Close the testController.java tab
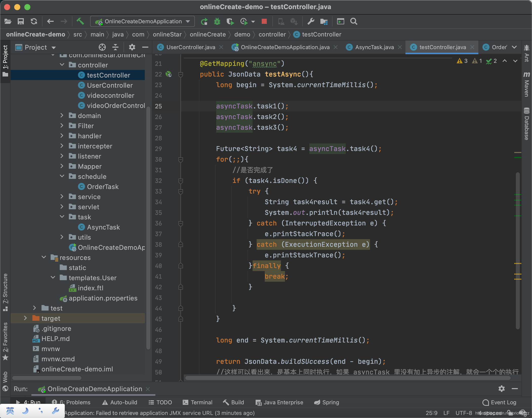This screenshot has width=532, height=418. coord(472,47)
